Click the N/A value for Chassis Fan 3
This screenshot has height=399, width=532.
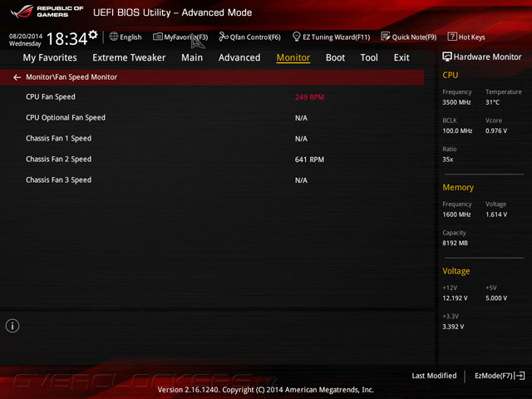301,180
